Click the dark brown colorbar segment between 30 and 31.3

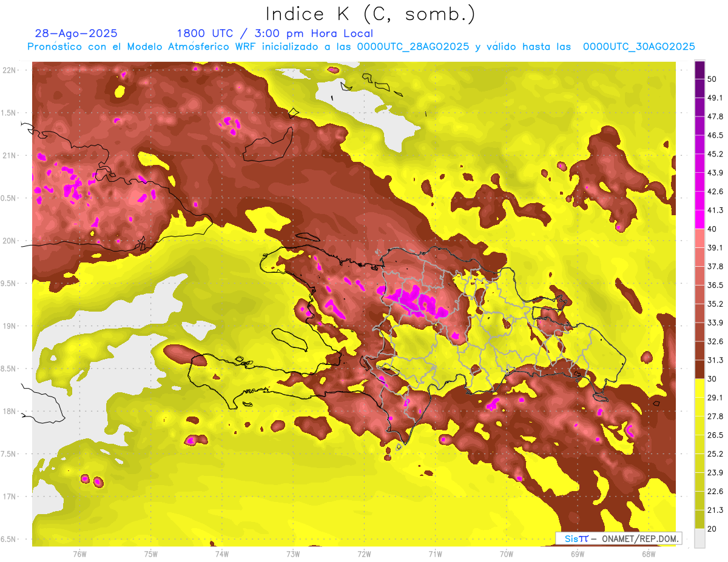(700, 369)
